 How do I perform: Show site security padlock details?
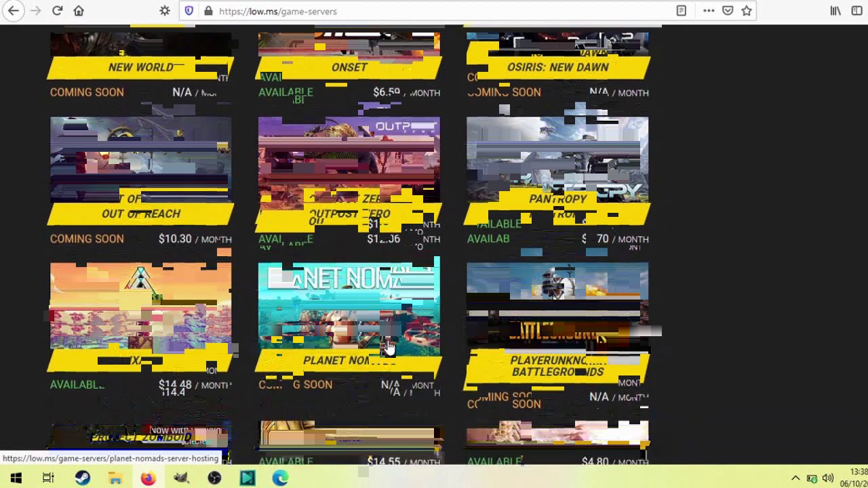click(208, 11)
